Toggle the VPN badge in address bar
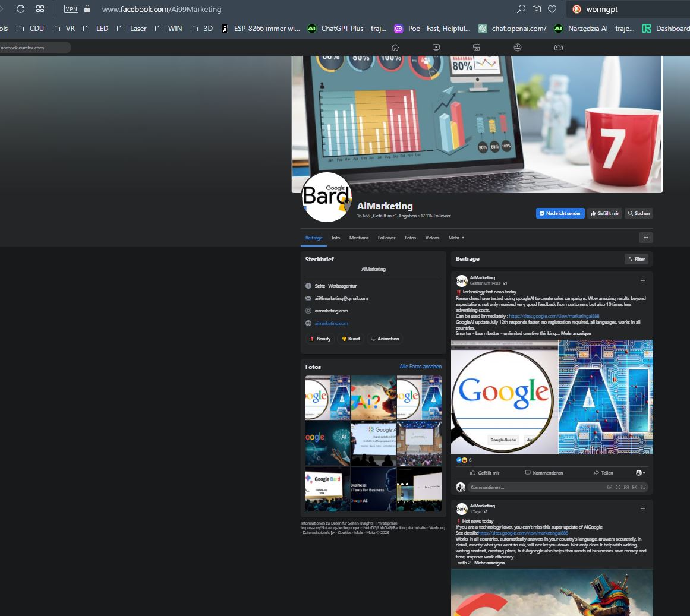 (x=71, y=9)
